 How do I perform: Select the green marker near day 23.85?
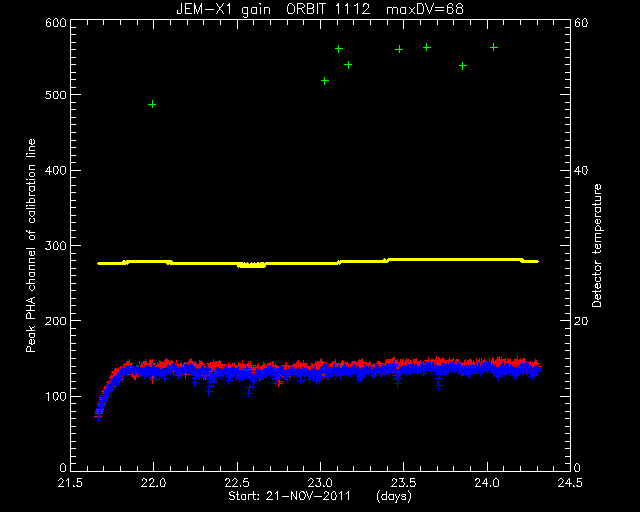pos(463,66)
